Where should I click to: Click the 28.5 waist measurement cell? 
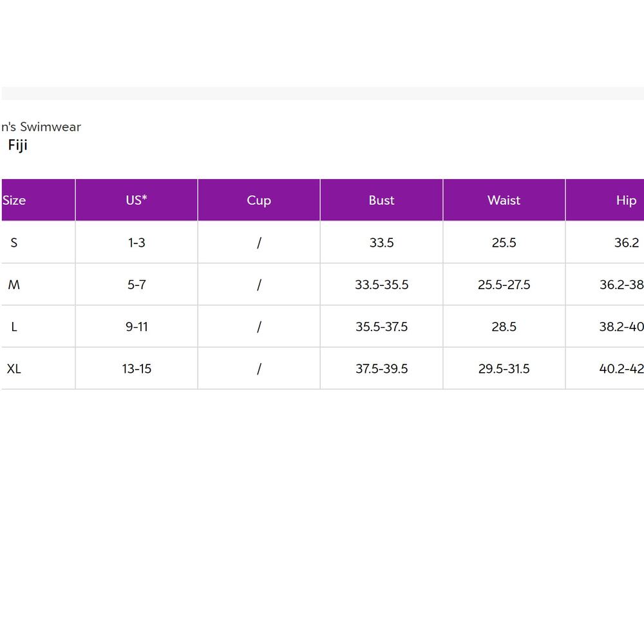(504, 327)
